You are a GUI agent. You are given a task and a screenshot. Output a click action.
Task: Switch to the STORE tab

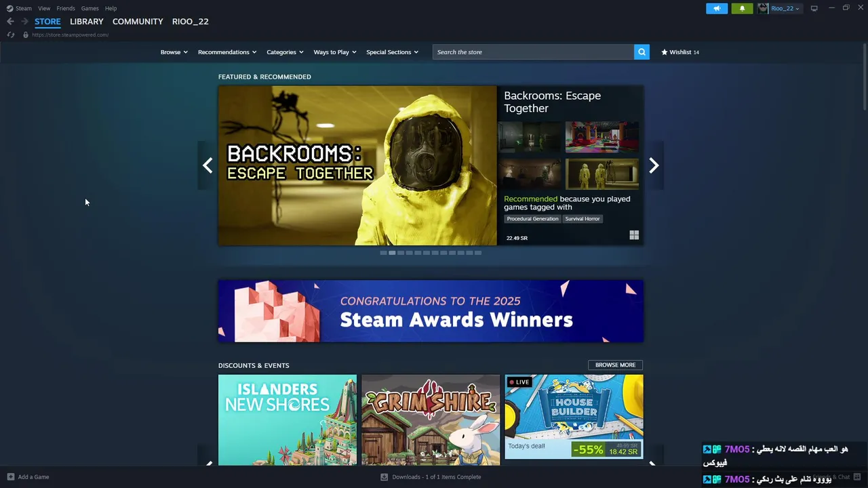click(47, 21)
